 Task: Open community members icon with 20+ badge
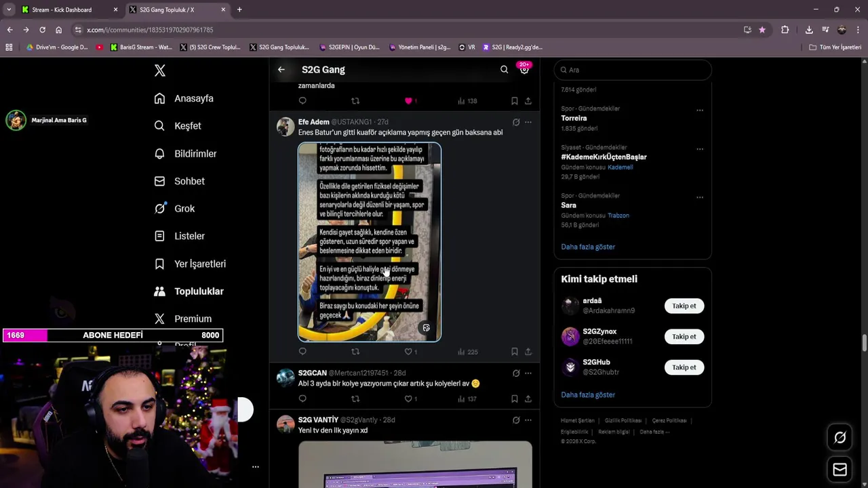coord(524,69)
